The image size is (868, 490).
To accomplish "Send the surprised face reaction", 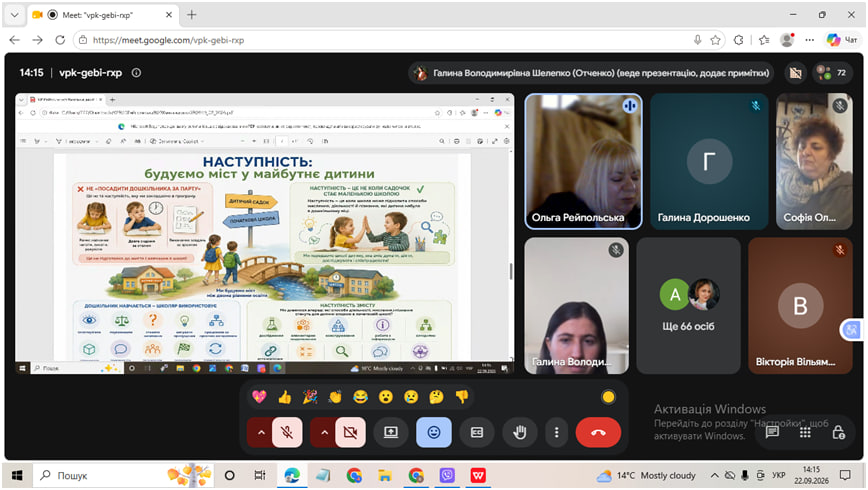I will point(386,396).
